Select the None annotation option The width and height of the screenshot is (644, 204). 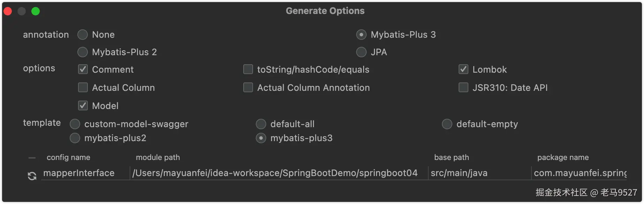pyautogui.click(x=83, y=35)
